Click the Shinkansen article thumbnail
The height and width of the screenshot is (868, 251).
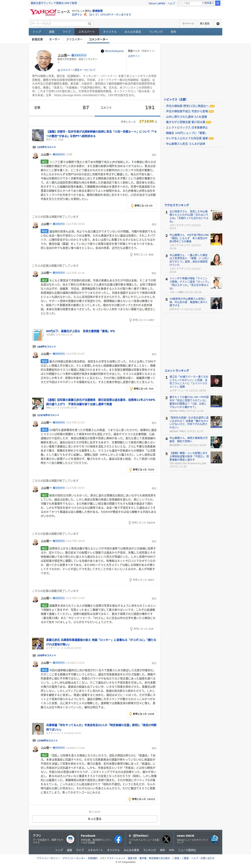coord(38,135)
